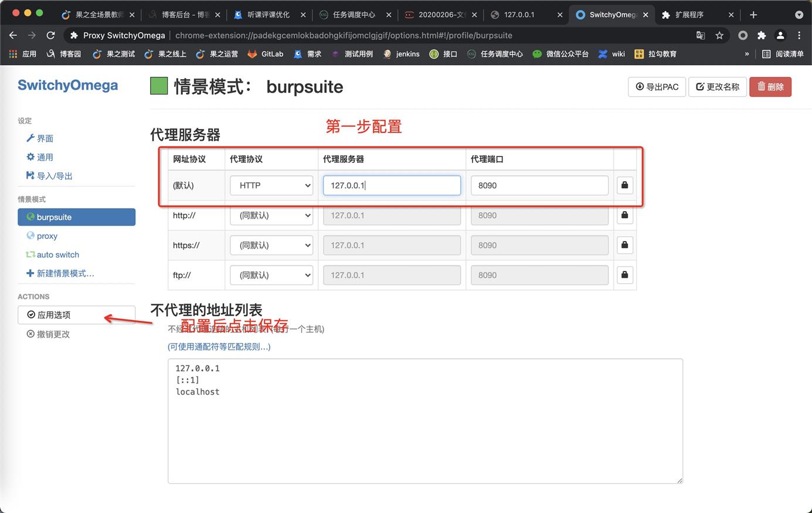Select proxy profile in sidebar
Screen dimensions: 812x513
(42, 236)
